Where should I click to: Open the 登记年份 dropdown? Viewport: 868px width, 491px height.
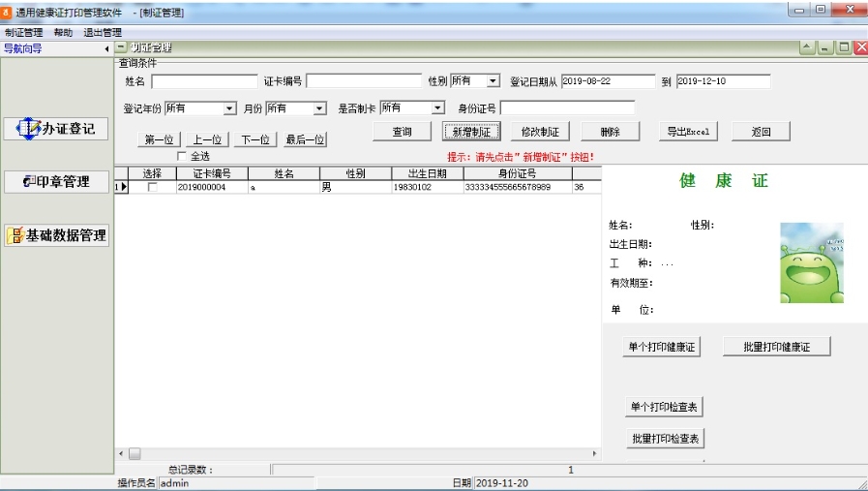tap(229, 108)
